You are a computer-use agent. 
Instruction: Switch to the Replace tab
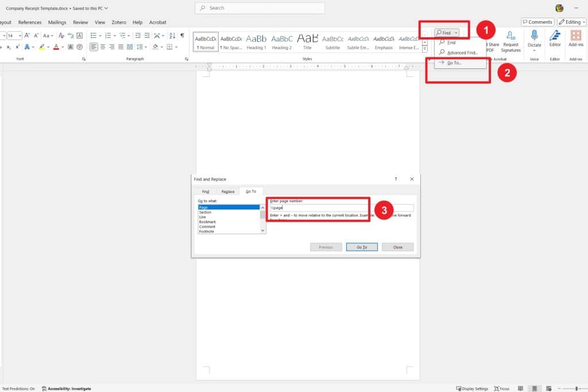pos(228,191)
